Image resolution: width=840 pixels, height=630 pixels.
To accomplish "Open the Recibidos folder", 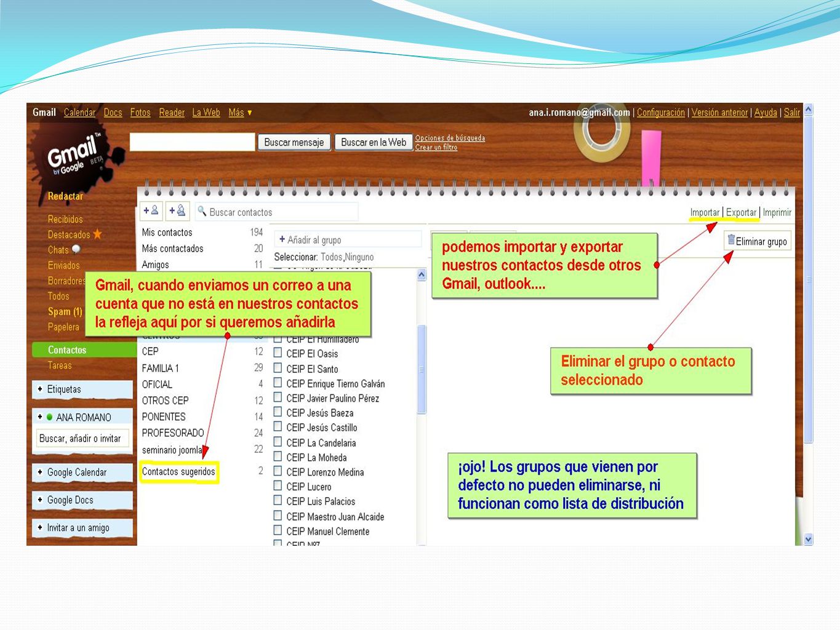I will pyautogui.click(x=65, y=219).
